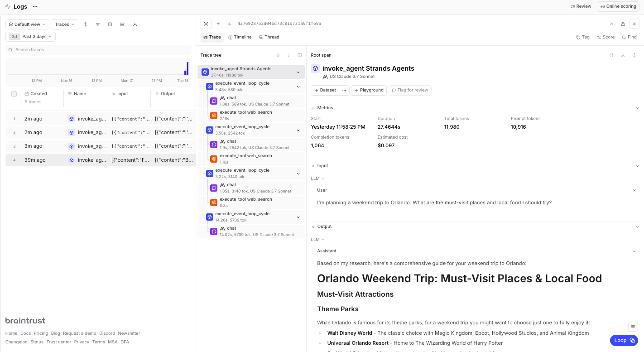644x352 pixels.
Task: Open the Trace tree vertical dots menu
Action: pos(289,55)
